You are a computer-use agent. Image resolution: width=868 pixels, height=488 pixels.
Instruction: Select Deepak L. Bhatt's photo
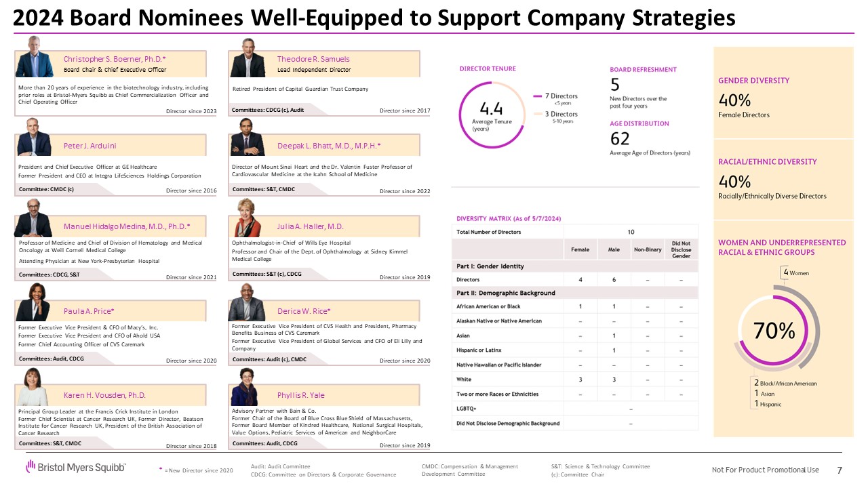coord(248,138)
